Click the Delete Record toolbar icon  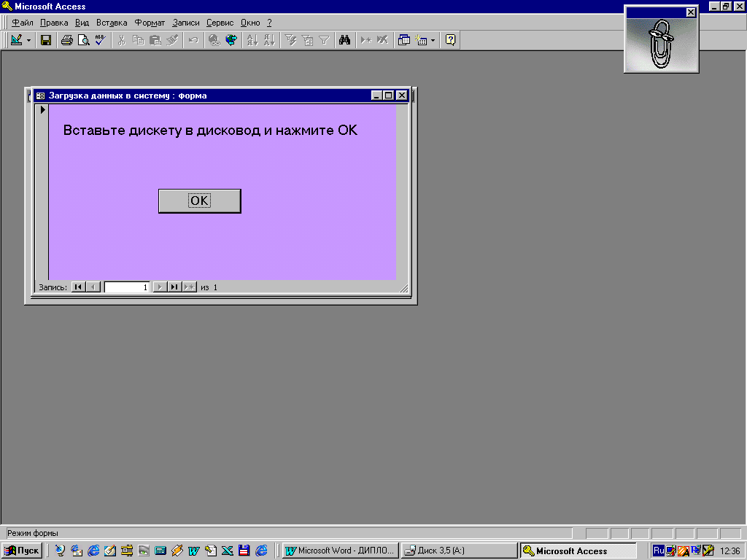[382, 40]
